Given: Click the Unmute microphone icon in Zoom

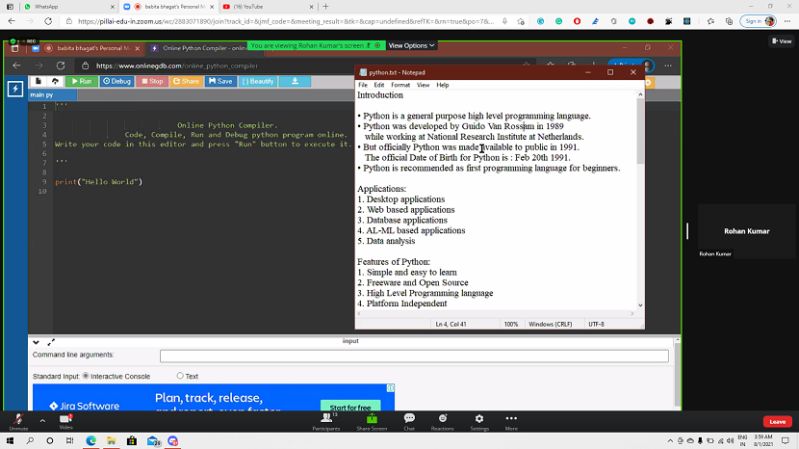Looking at the screenshot, I should click(18, 419).
